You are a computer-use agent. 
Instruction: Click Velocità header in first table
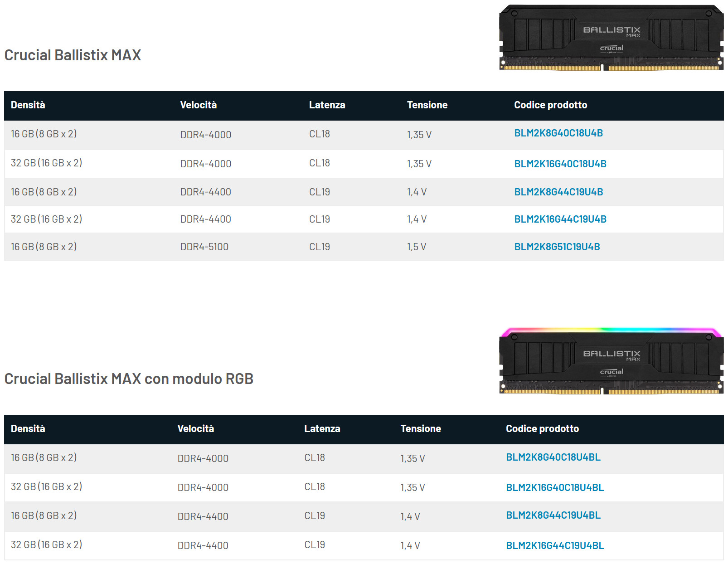[x=199, y=105]
